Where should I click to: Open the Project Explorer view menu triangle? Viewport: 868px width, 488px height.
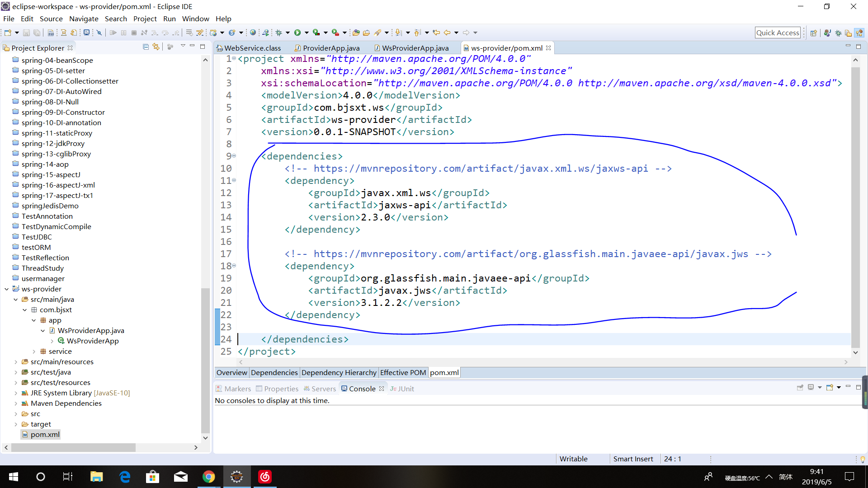[183, 46]
